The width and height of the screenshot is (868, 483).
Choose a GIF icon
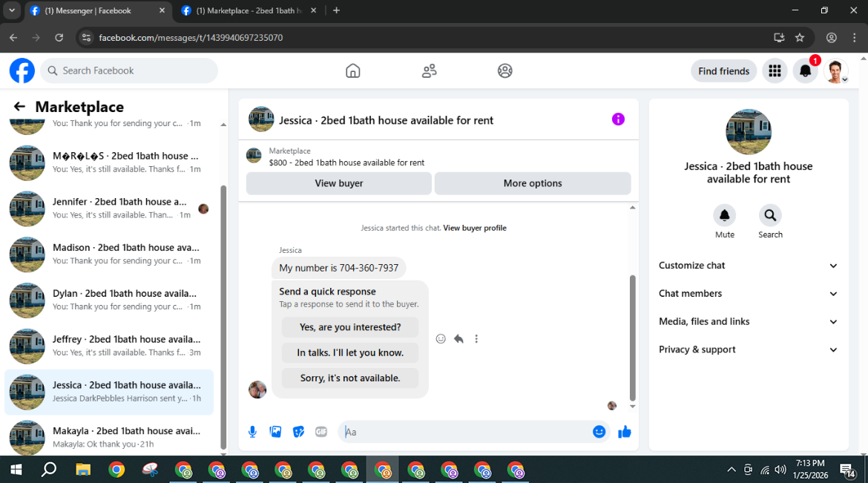coord(321,432)
